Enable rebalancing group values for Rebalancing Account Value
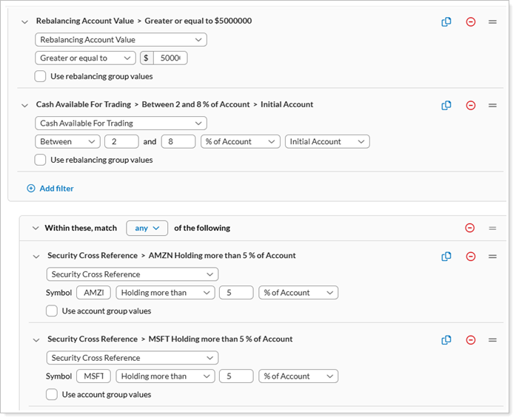The width and height of the screenshot is (516, 420). pyautogui.click(x=41, y=76)
